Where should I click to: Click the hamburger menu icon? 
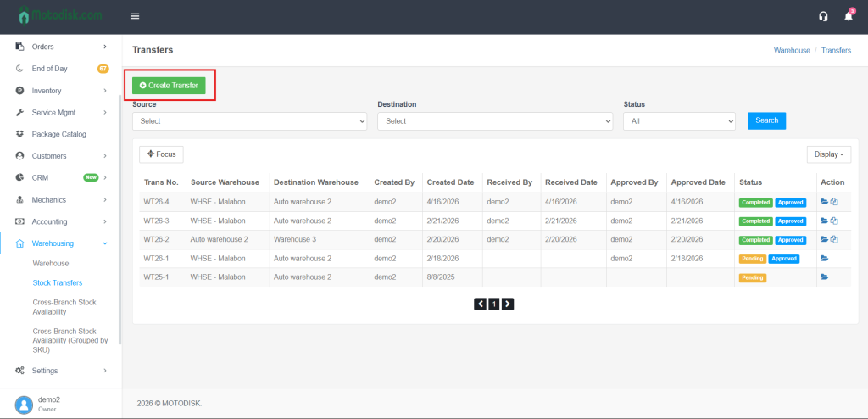(x=135, y=16)
